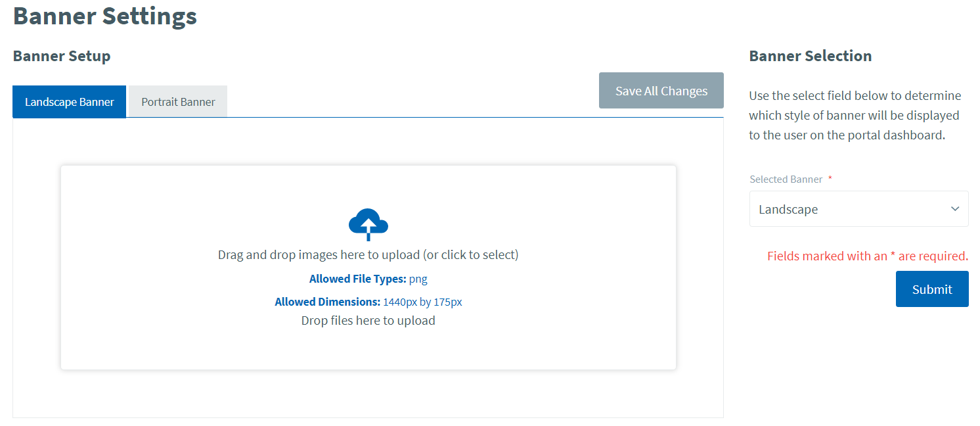The image size is (980, 426).
Task: Click the 'Drag and drop images here' text
Action: 368,254
